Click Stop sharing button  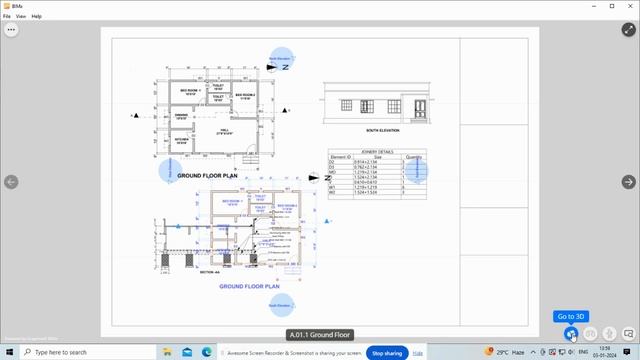coord(387,353)
